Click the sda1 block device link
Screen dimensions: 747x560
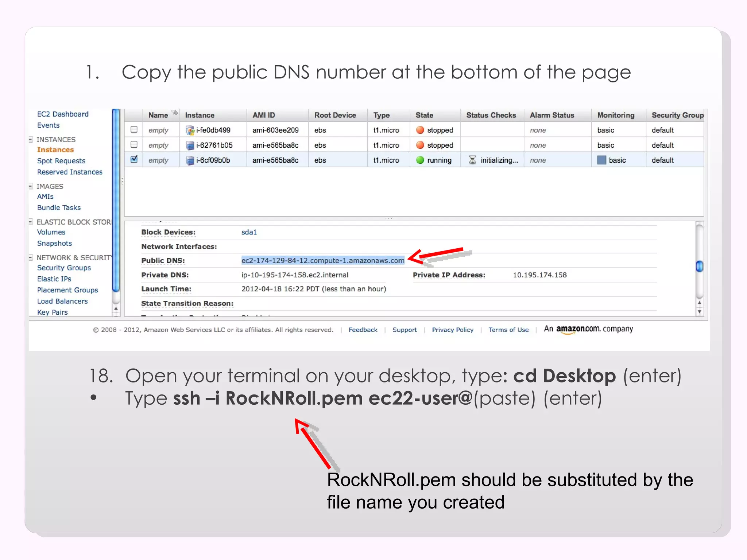pyautogui.click(x=249, y=232)
